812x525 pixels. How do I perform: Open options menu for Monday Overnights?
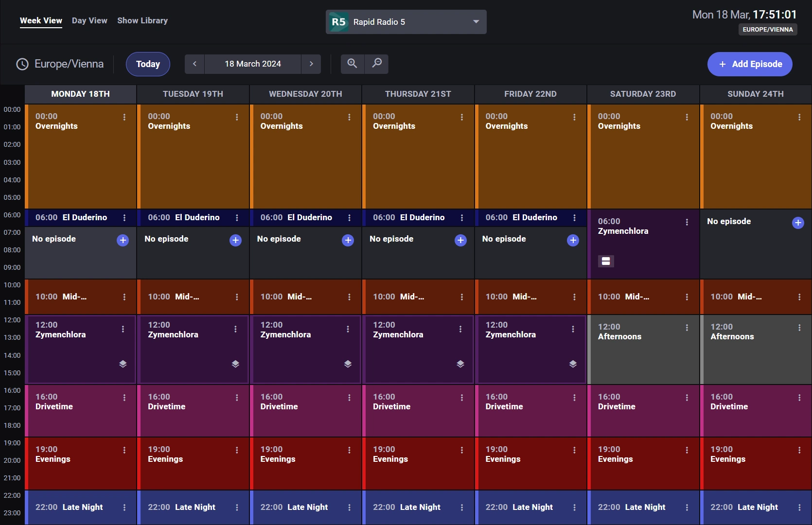tap(124, 117)
